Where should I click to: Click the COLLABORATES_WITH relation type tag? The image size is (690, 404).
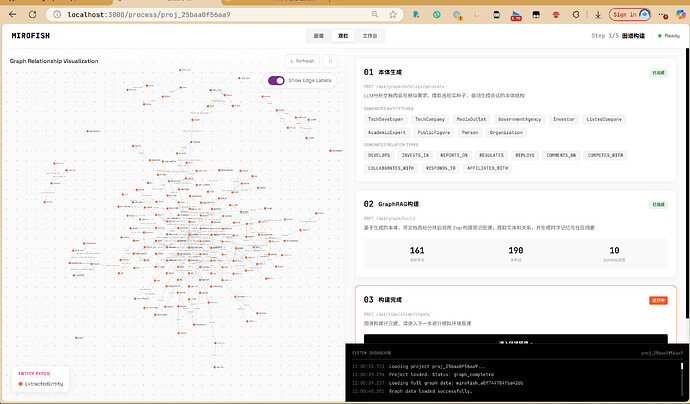pos(391,168)
